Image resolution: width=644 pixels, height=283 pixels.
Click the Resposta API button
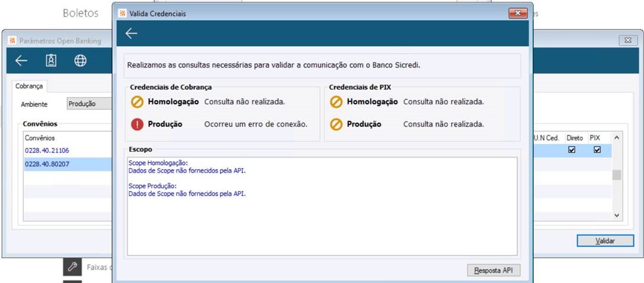click(494, 271)
